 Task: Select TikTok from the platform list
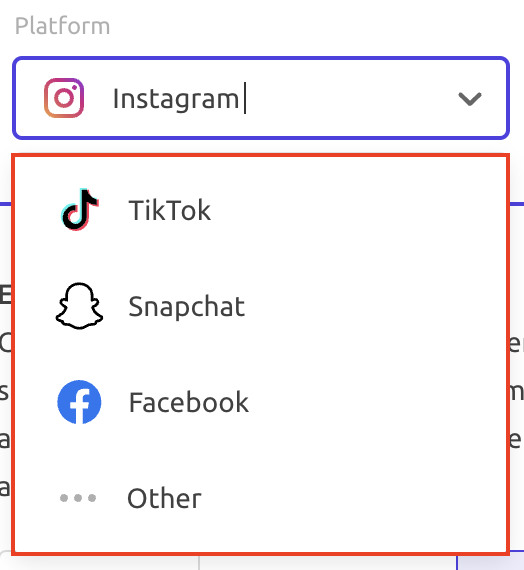pos(261,210)
